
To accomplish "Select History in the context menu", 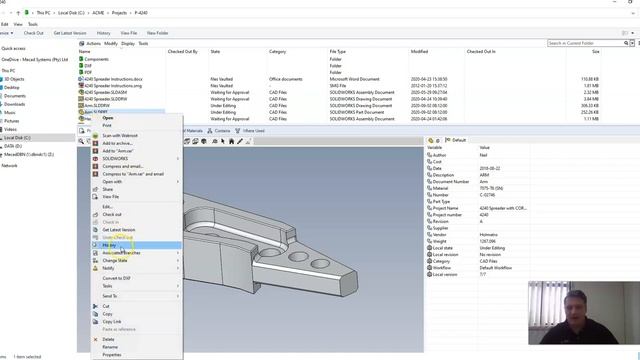I will click(x=137, y=245).
